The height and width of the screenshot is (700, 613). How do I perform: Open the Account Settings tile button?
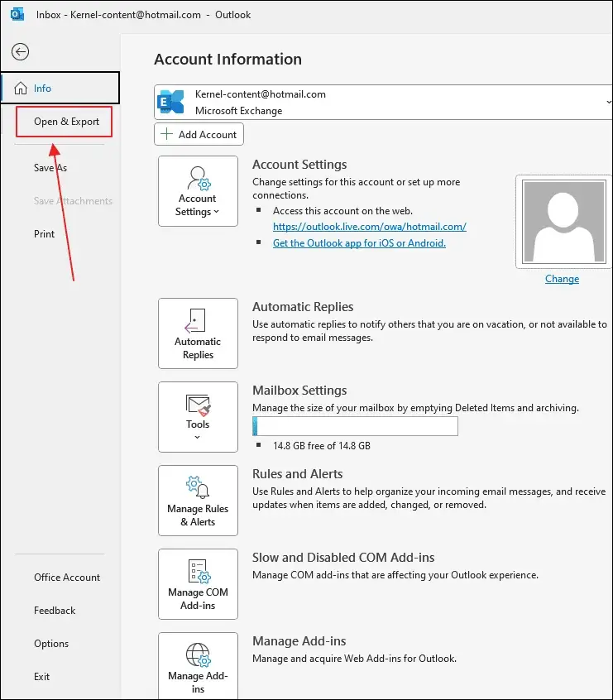click(x=198, y=191)
